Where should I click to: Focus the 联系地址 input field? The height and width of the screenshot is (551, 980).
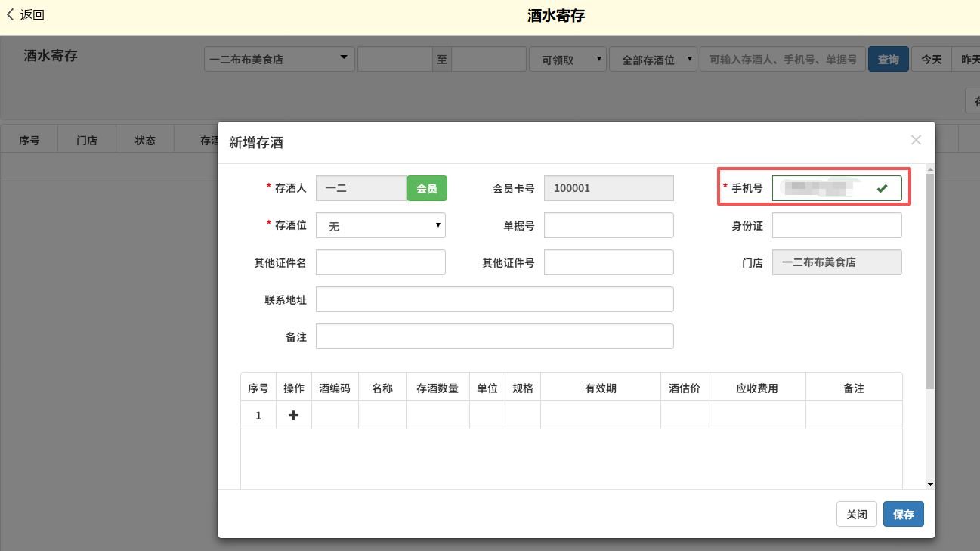pos(494,299)
